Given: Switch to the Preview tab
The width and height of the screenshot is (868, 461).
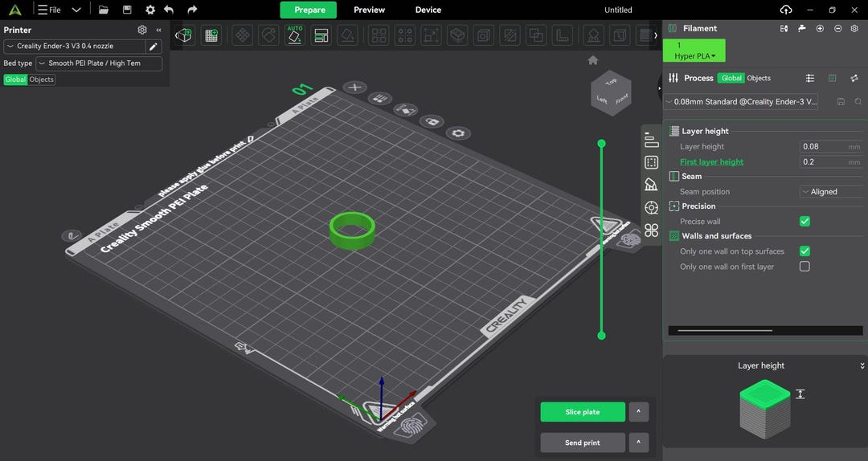Looking at the screenshot, I should pos(369,10).
